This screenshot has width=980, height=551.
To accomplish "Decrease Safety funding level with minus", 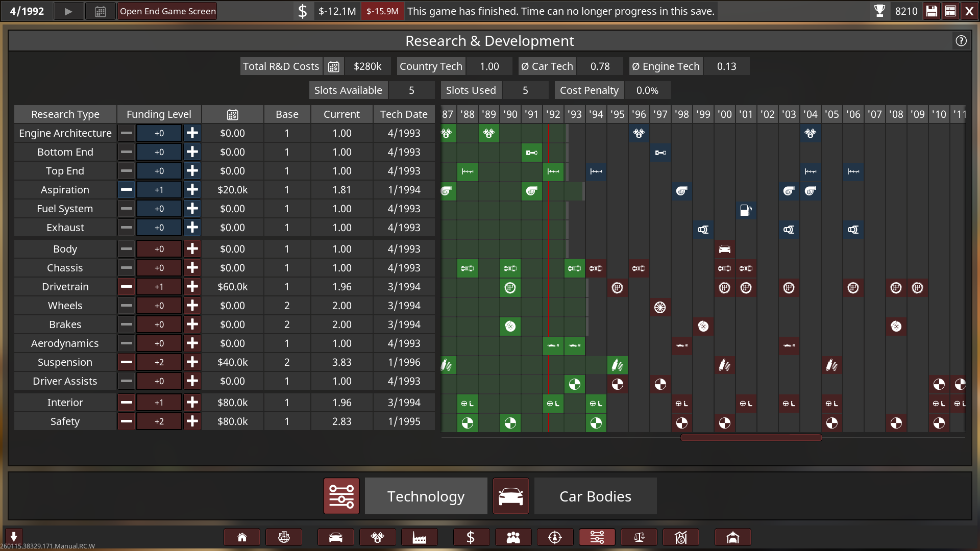I will click(x=127, y=421).
